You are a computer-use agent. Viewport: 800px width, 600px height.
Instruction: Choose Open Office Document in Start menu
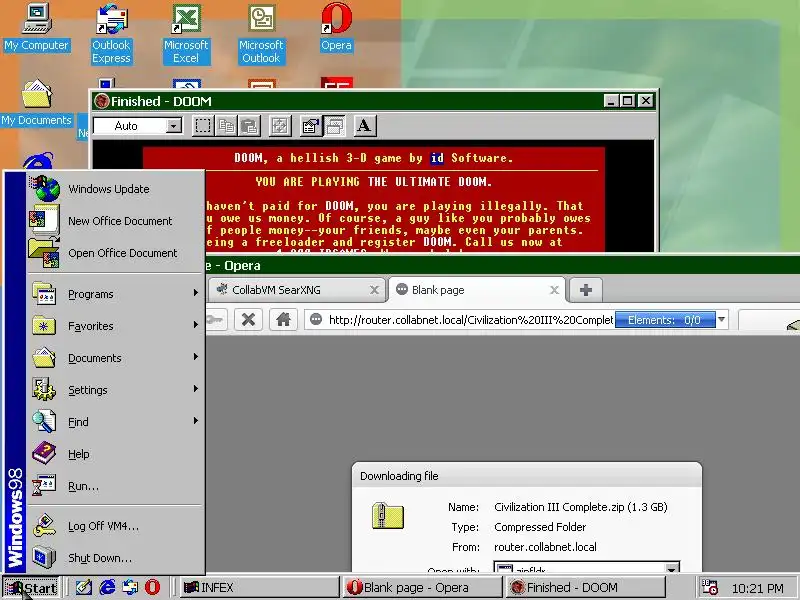tap(116, 253)
